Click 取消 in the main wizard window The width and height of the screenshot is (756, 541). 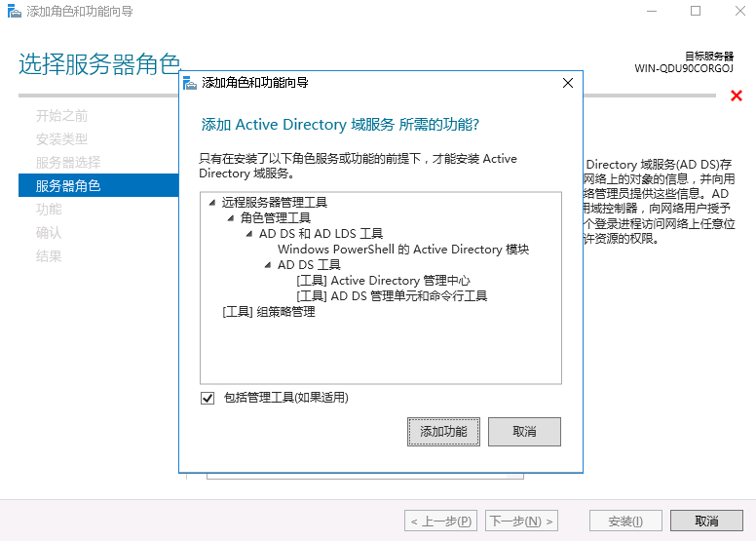[x=707, y=521]
